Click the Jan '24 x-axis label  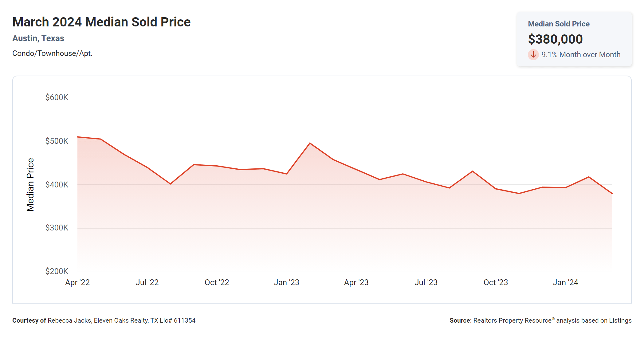[565, 282]
